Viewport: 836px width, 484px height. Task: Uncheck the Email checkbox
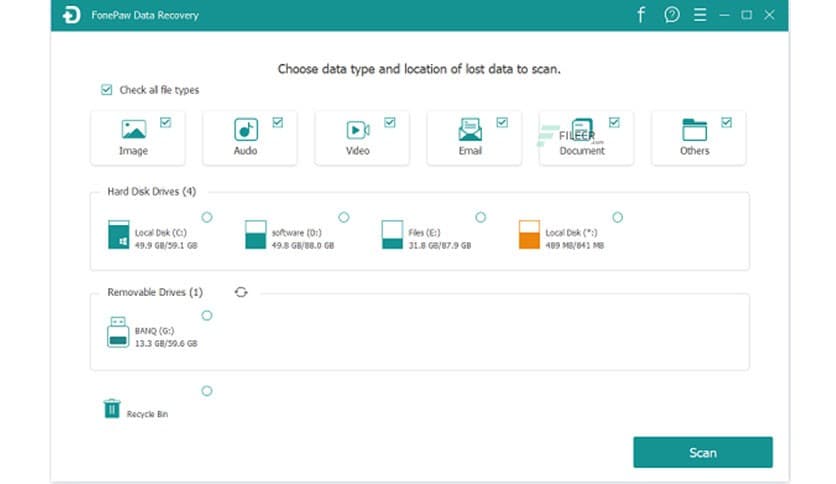[502, 123]
